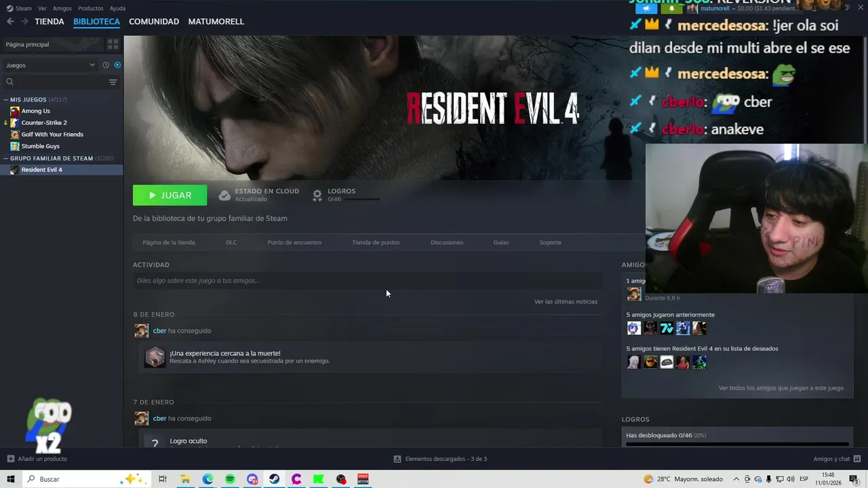Go forward with the Steam forward arrow
The width and height of the screenshot is (868, 488).
pyautogui.click(x=24, y=22)
